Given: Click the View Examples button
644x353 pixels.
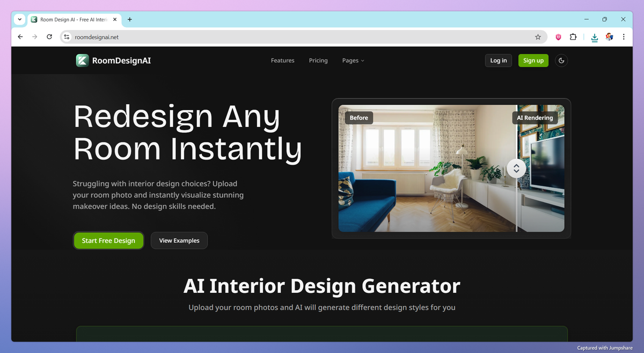Looking at the screenshot, I should [x=179, y=240].
